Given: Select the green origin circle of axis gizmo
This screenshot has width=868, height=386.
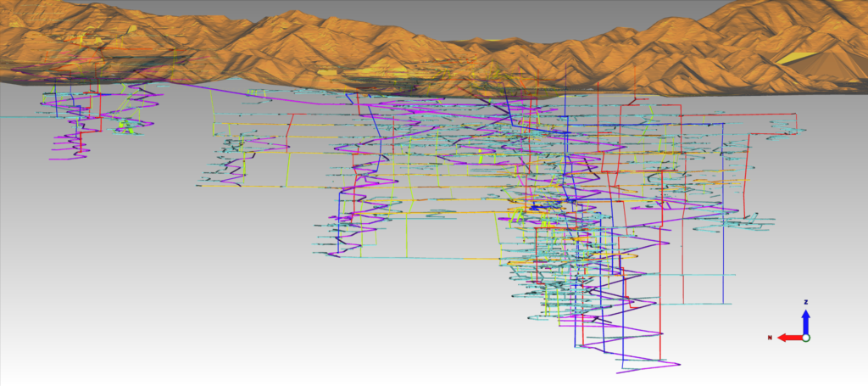Looking at the screenshot, I should (x=806, y=338).
